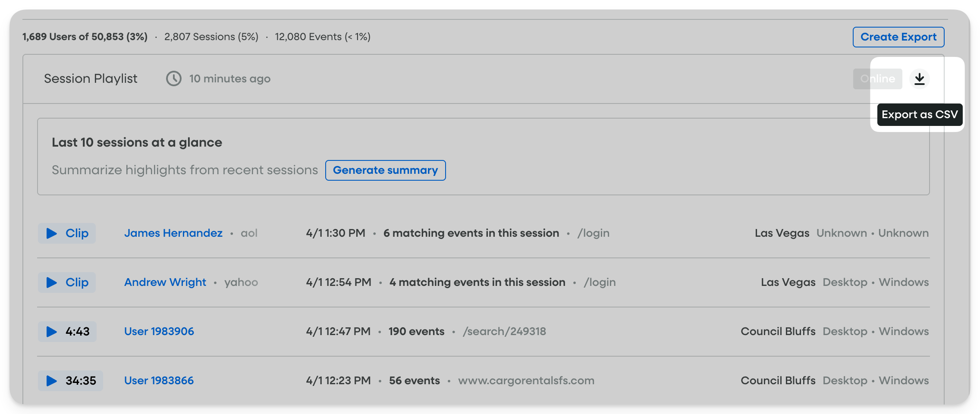This screenshot has height=414, width=980.
Task: Click the Create Export button
Action: point(898,37)
